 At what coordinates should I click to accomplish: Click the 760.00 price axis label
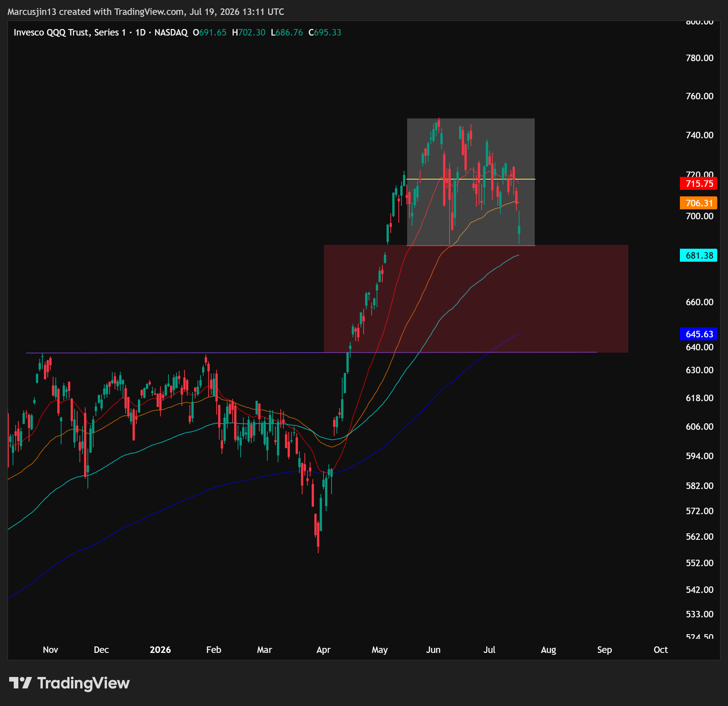[x=700, y=96]
